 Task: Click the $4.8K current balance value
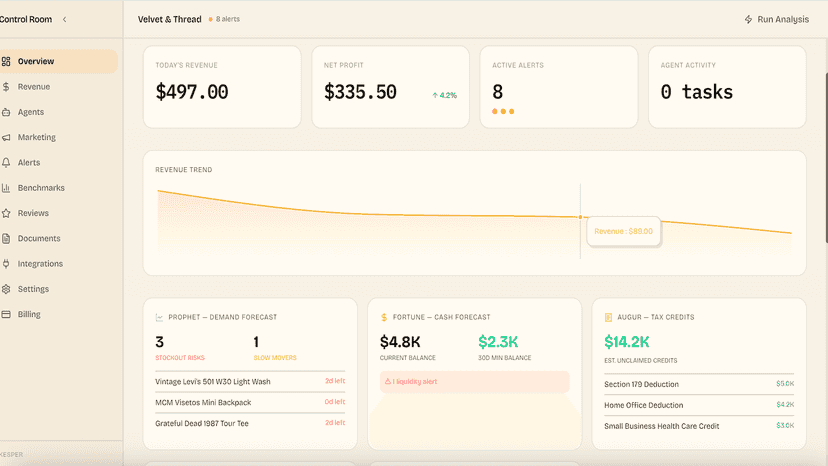click(x=400, y=342)
